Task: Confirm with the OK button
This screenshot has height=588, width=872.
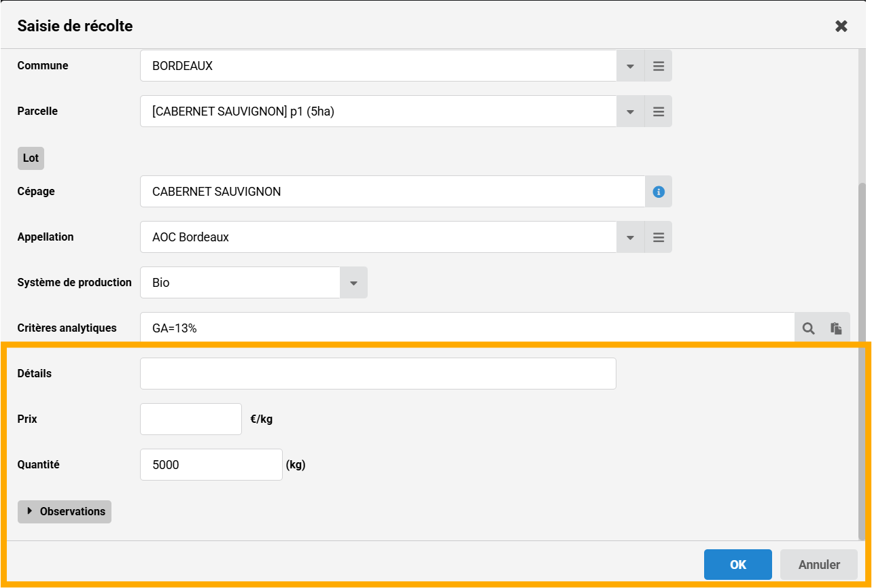Action: (x=737, y=564)
